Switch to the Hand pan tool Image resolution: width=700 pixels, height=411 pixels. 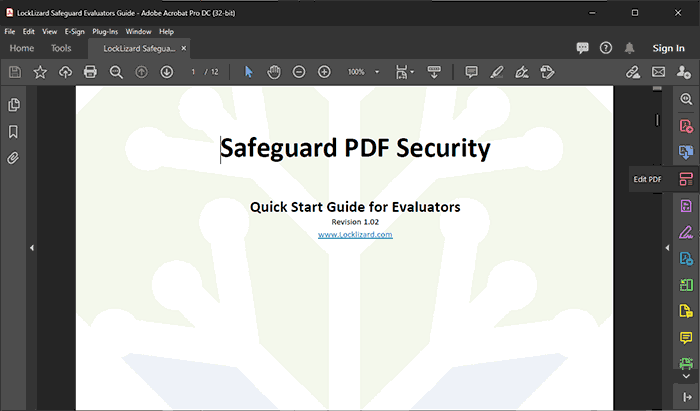274,72
